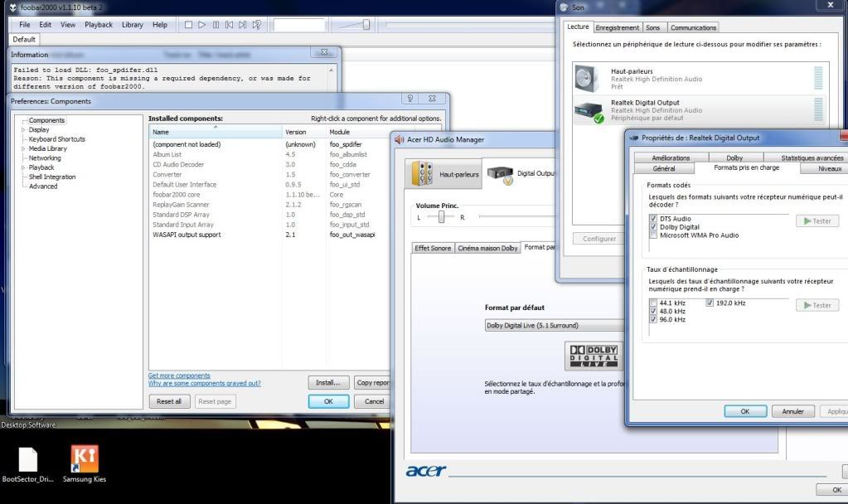The image size is (848, 504).
Task: Select Keyboard Shortcuts in Preferences tree
Action: click(57, 139)
